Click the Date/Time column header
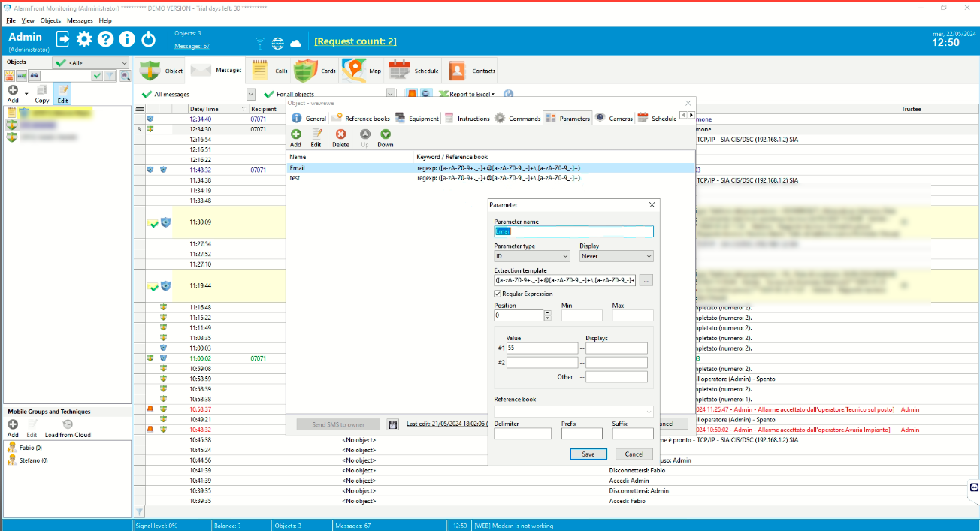The width and height of the screenshot is (980, 531). (218, 109)
